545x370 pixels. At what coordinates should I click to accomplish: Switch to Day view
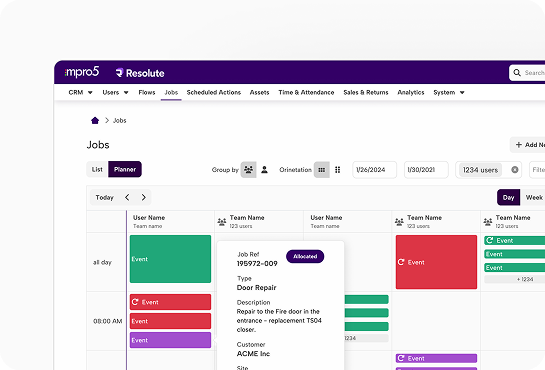(x=508, y=197)
